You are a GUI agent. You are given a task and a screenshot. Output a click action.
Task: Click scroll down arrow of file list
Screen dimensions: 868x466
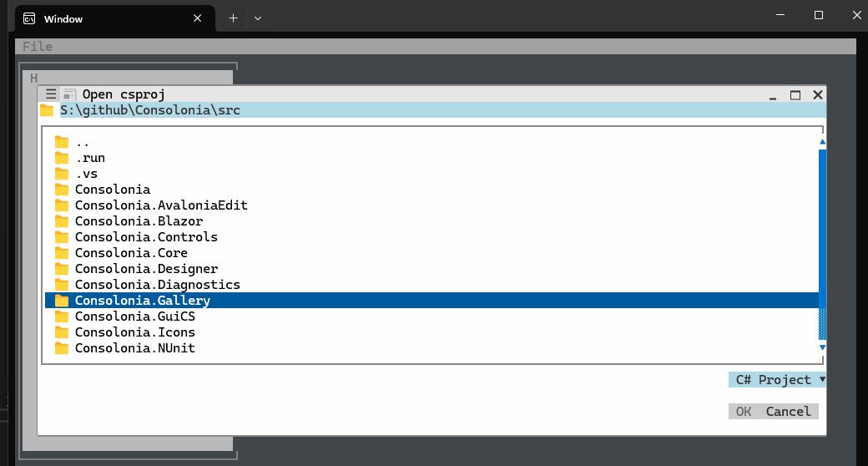pyautogui.click(x=823, y=347)
